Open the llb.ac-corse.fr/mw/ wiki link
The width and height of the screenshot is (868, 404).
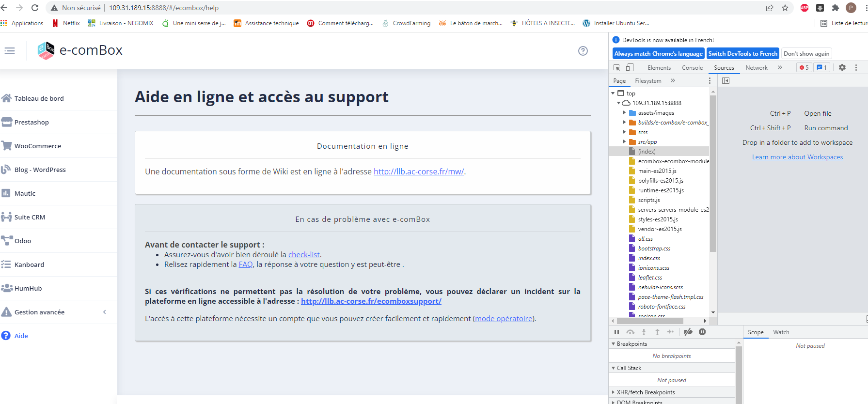pos(419,171)
